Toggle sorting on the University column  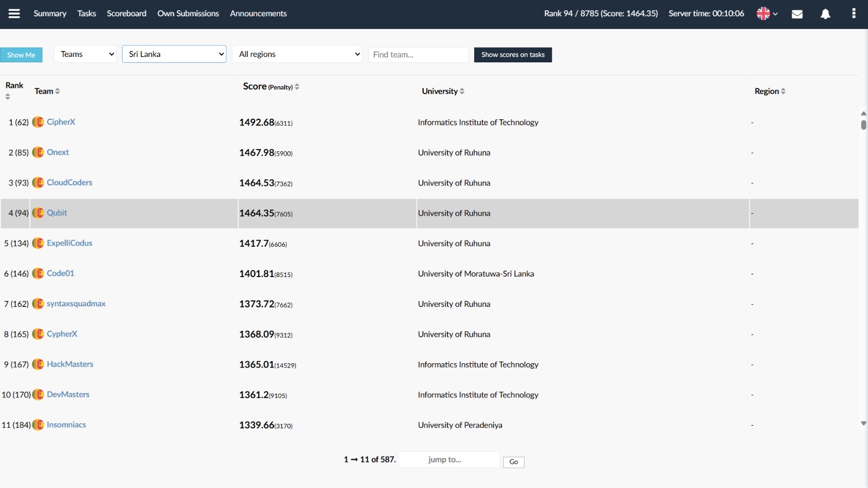[462, 91]
